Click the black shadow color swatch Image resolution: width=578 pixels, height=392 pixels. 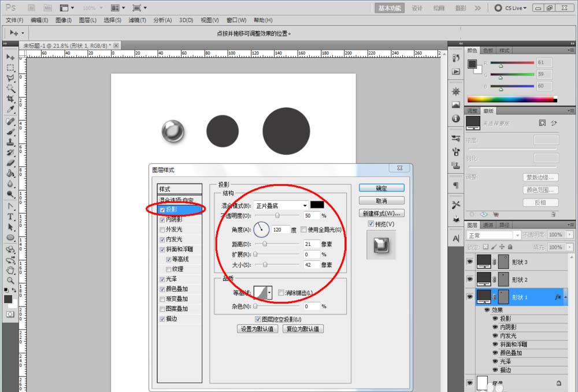click(317, 205)
